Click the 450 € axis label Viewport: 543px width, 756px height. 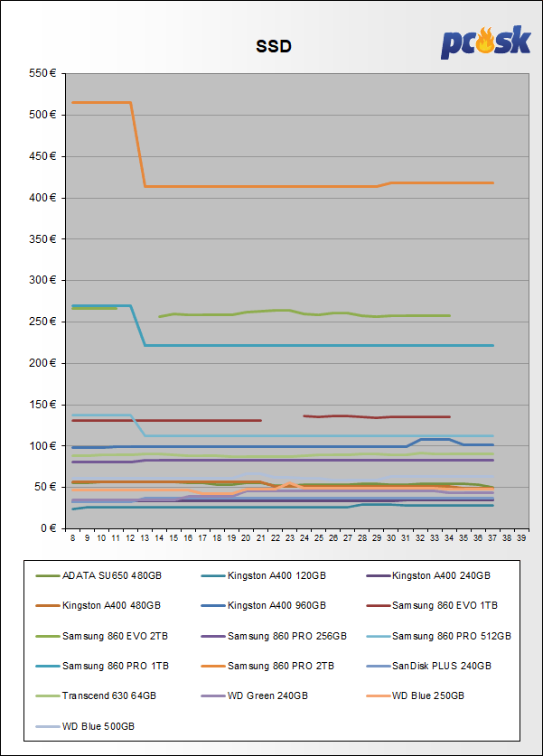(42, 156)
